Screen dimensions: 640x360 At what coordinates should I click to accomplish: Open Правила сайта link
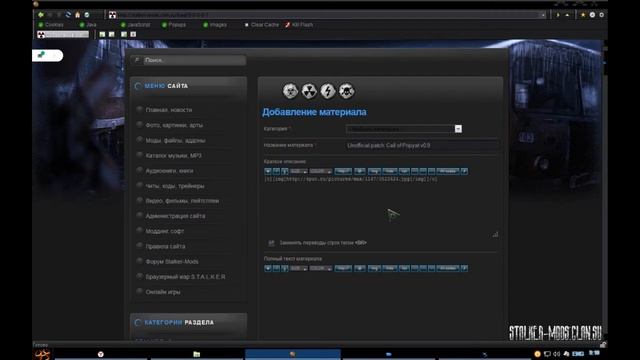(x=165, y=247)
